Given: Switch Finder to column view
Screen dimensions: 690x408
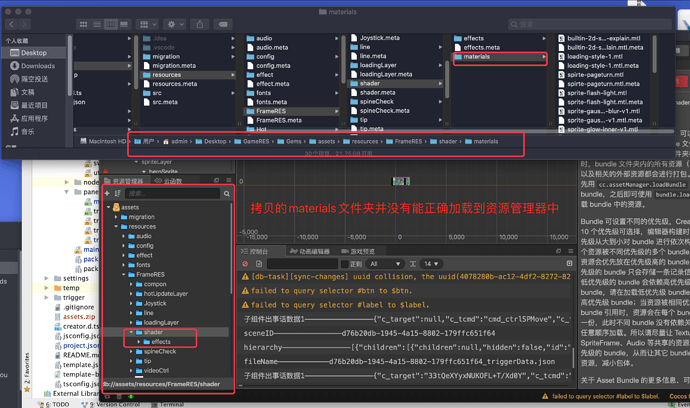Looking at the screenshot, I should coord(110,24).
